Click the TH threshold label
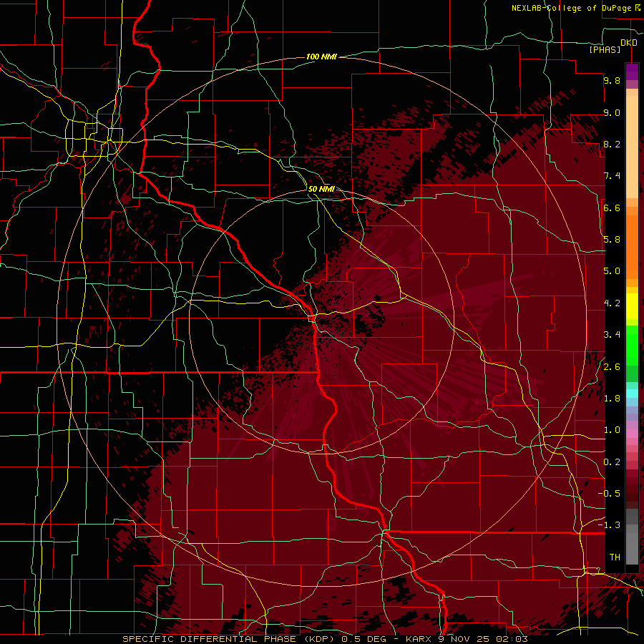The height and width of the screenshot is (644, 644). click(x=615, y=557)
